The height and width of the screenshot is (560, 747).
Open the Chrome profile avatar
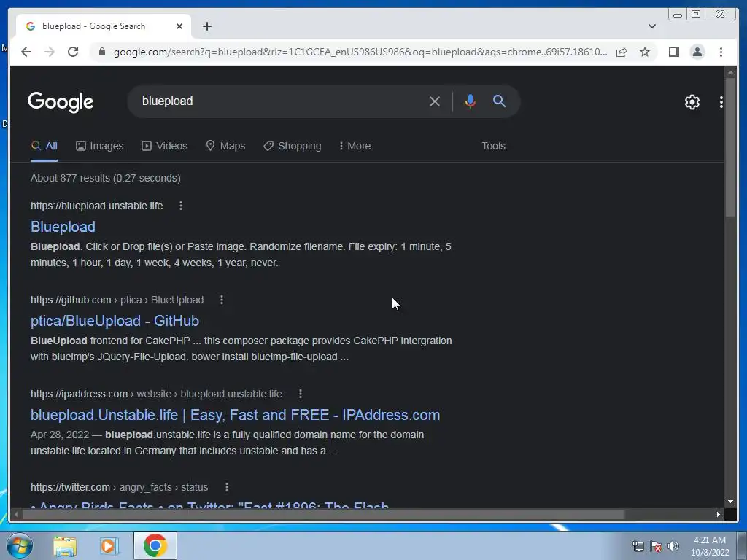(x=697, y=52)
